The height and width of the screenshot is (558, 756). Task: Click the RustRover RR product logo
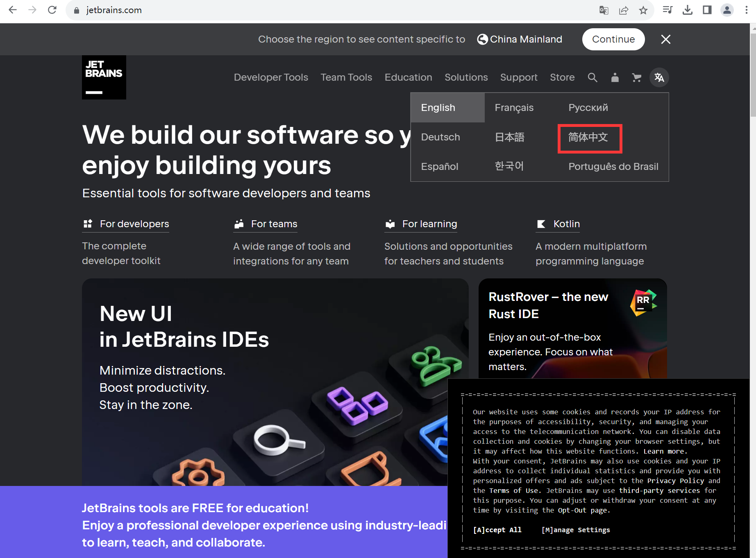coord(643,303)
